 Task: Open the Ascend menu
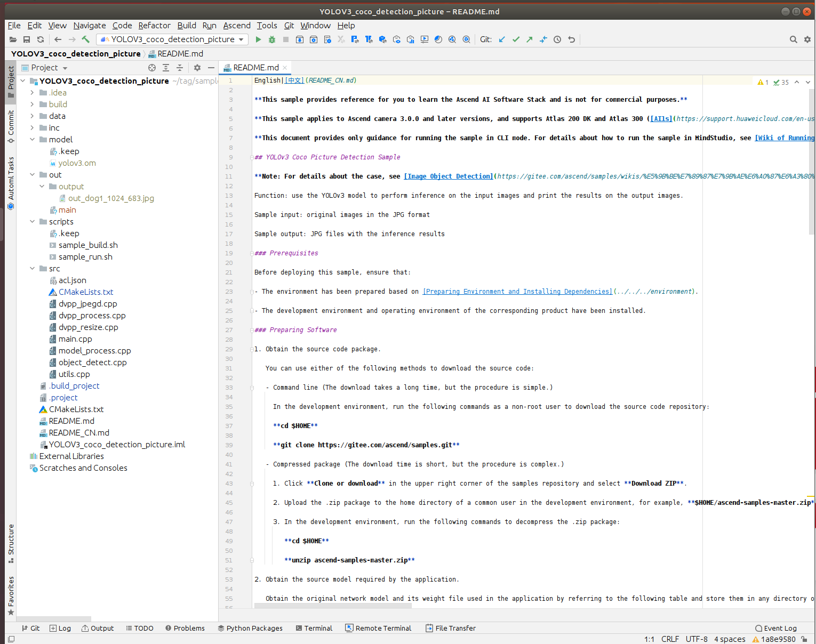pos(237,26)
